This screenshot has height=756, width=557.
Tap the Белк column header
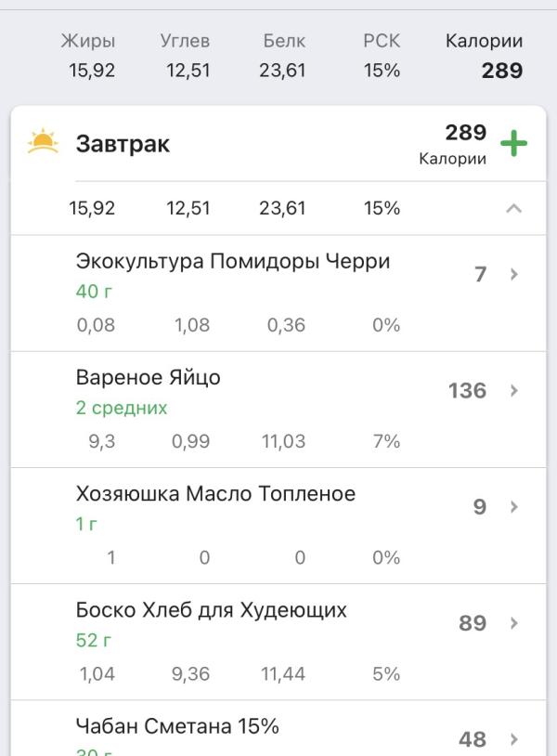click(x=283, y=42)
